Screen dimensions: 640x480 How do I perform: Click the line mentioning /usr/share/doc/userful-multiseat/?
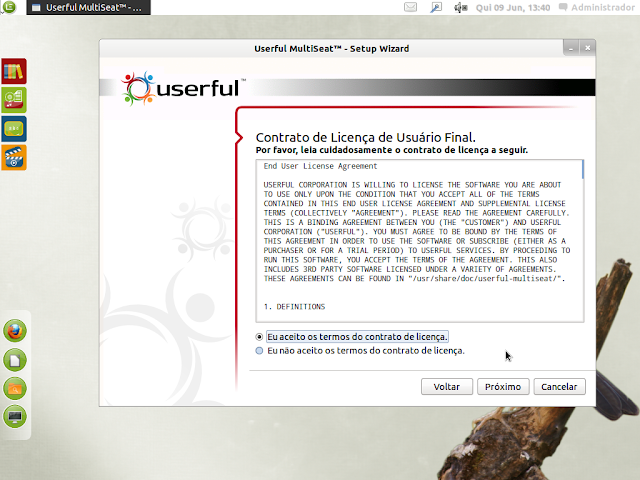click(414, 279)
